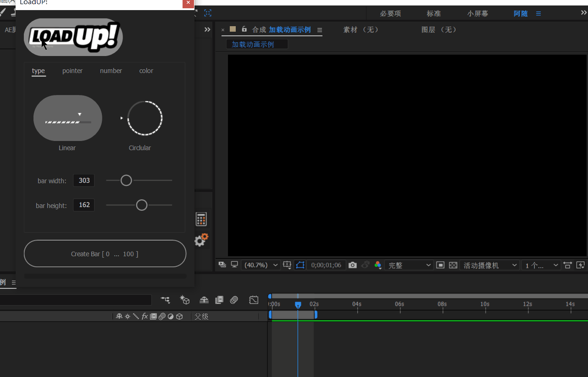The width and height of the screenshot is (588, 377).
Task: Open the calculator script icon
Action: click(201, 219)
